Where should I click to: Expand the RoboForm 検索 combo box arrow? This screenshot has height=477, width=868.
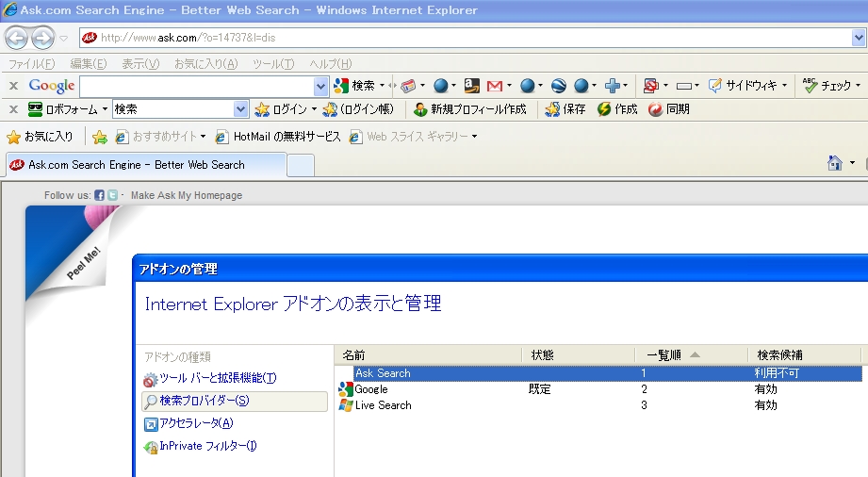pyautogui.click(x=240, y=109)
